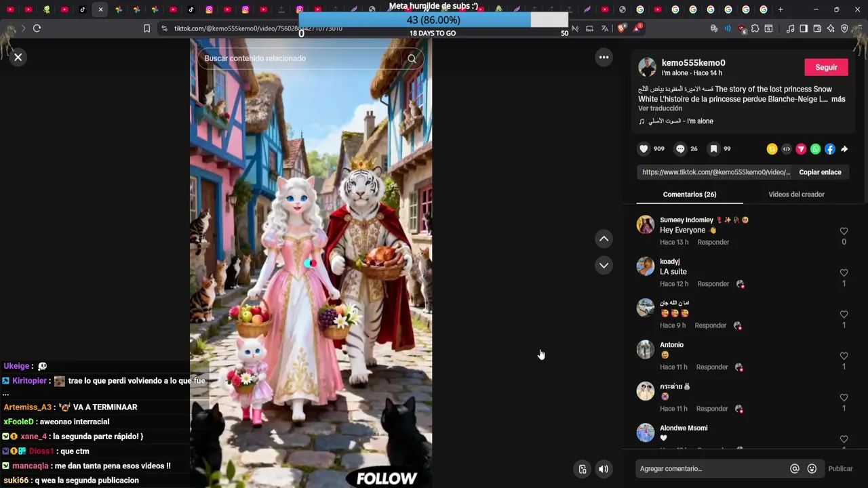This screenshot has width=868, height=488.
Task: Get the embed code via the code icon
Action: point(787,149)
